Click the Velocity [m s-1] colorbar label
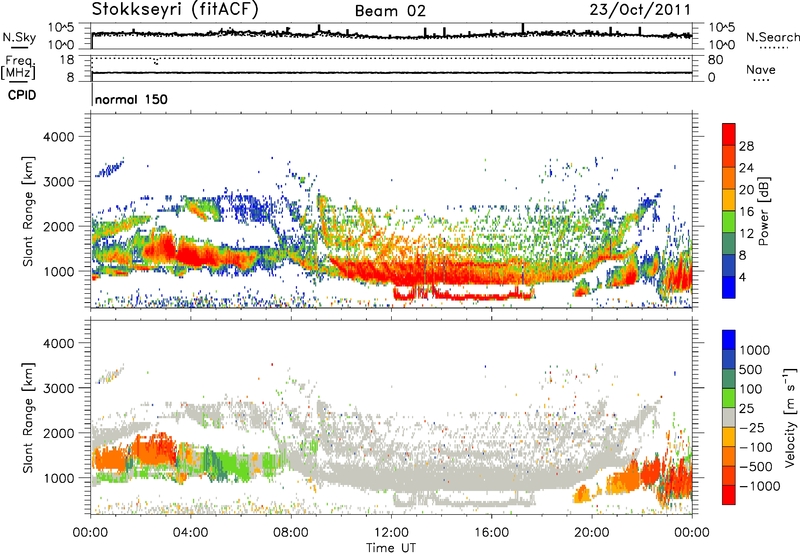The image size is (800, 554). [790, 417]
